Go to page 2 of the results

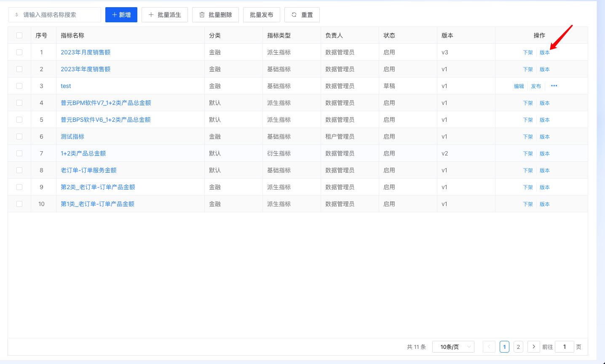pos(518,346)
